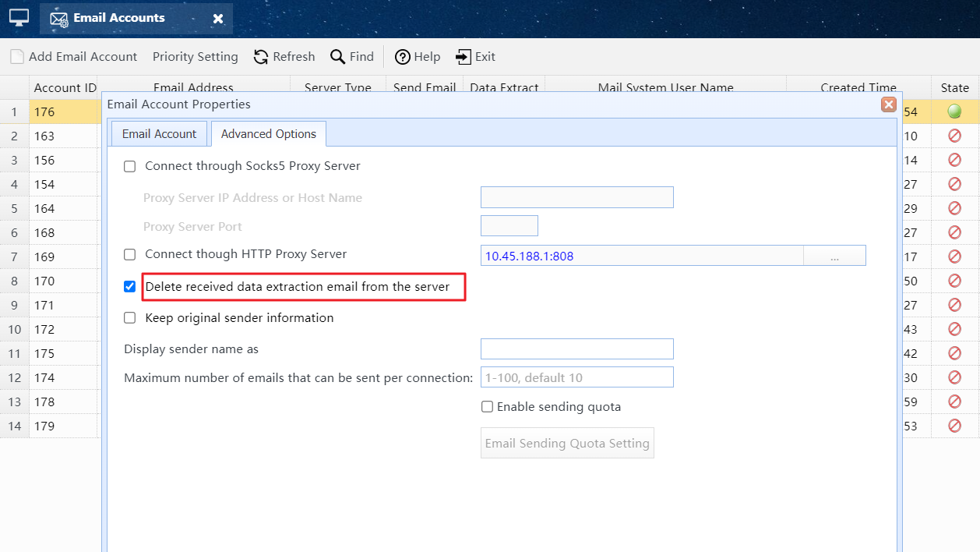Screen dimensions: 980x552
Task: Click the State column header
Action: tap(954, 87)
